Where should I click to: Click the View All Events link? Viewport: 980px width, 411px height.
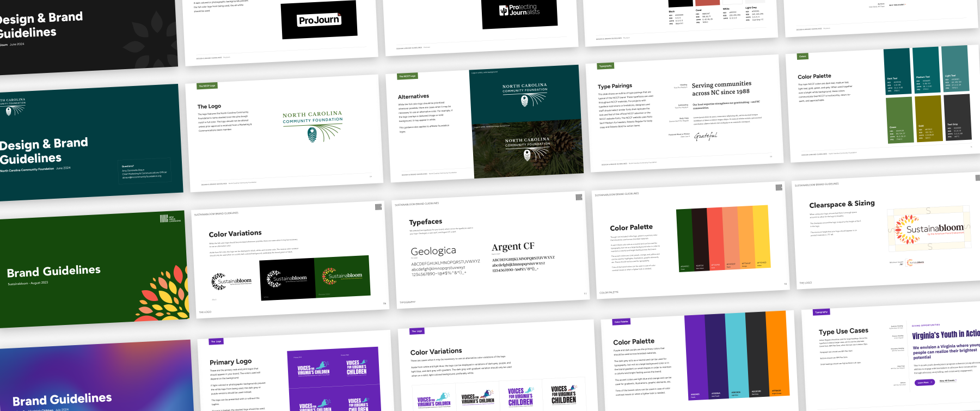[948, 381]
